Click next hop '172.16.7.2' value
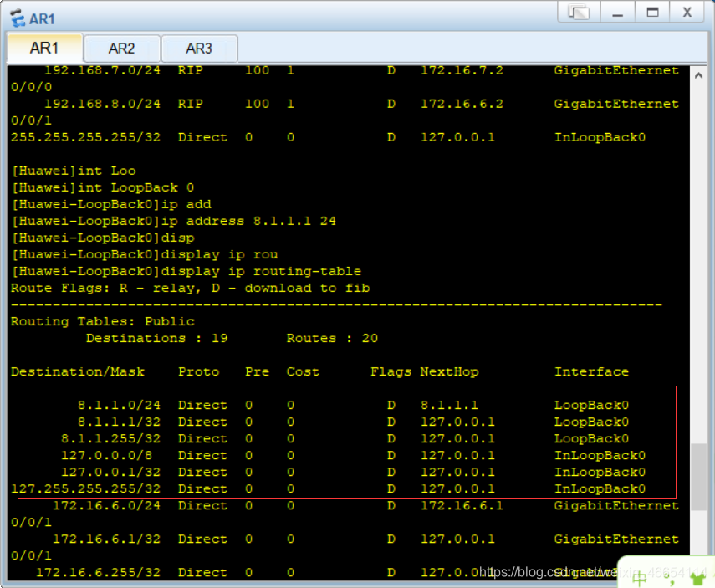Viewport: 715px width, 588px height. pos(462,71)
